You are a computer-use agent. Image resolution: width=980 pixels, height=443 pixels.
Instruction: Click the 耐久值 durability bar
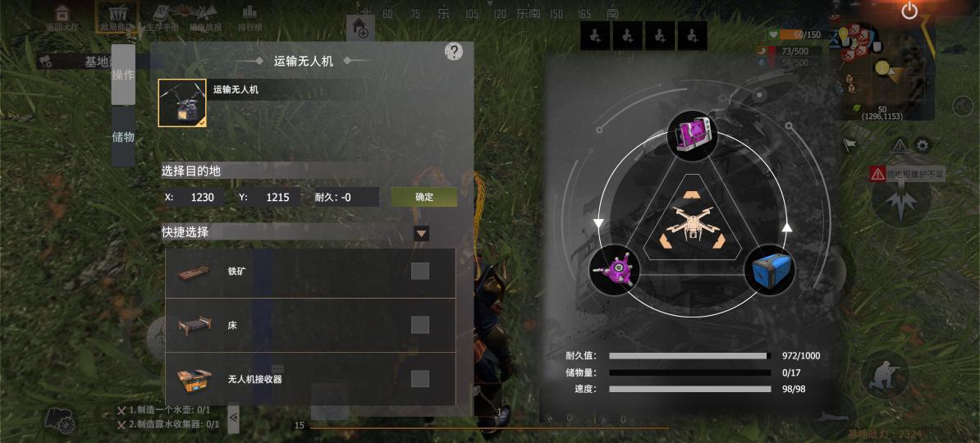click(689, 356)
